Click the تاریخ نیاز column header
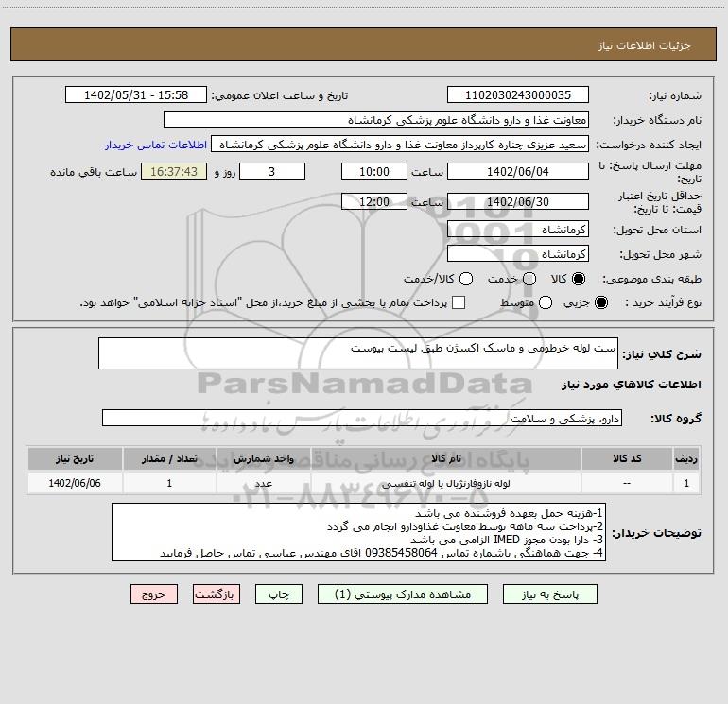 75,458
